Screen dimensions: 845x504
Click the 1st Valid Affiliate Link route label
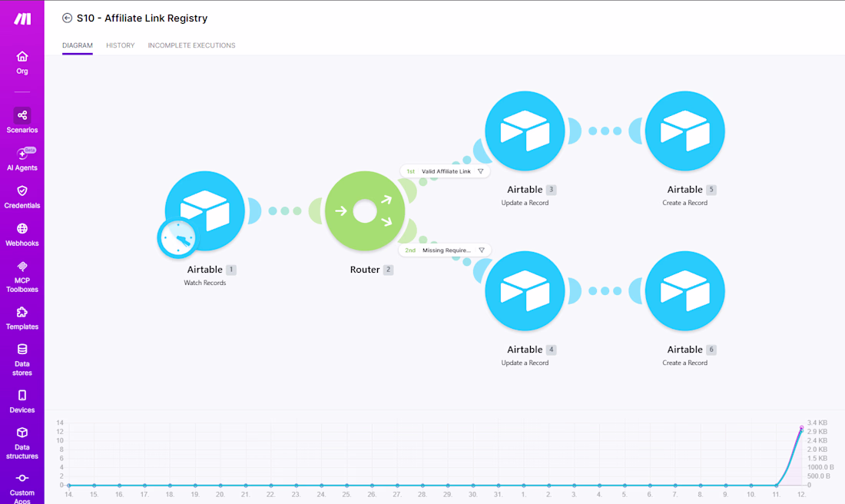tap(445, 171)
